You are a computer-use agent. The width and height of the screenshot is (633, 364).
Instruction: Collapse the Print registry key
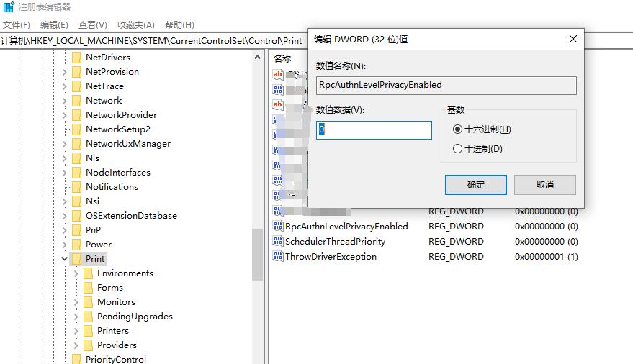65,259
